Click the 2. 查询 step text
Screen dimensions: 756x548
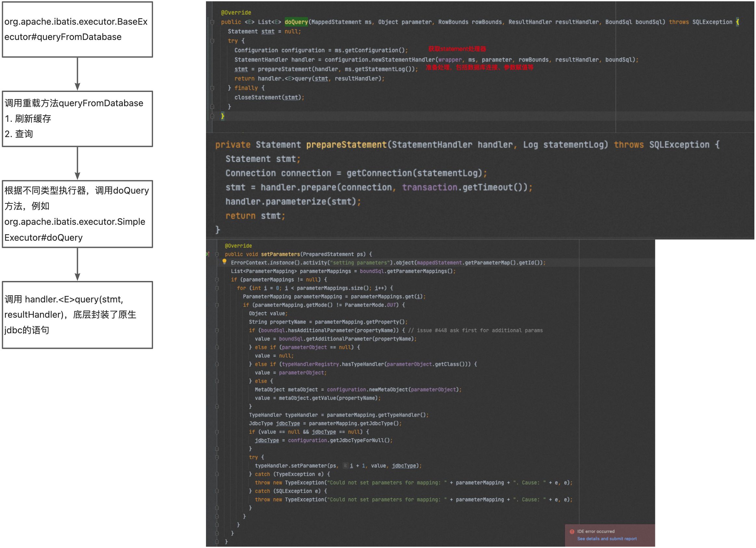(x=19, y=134)
